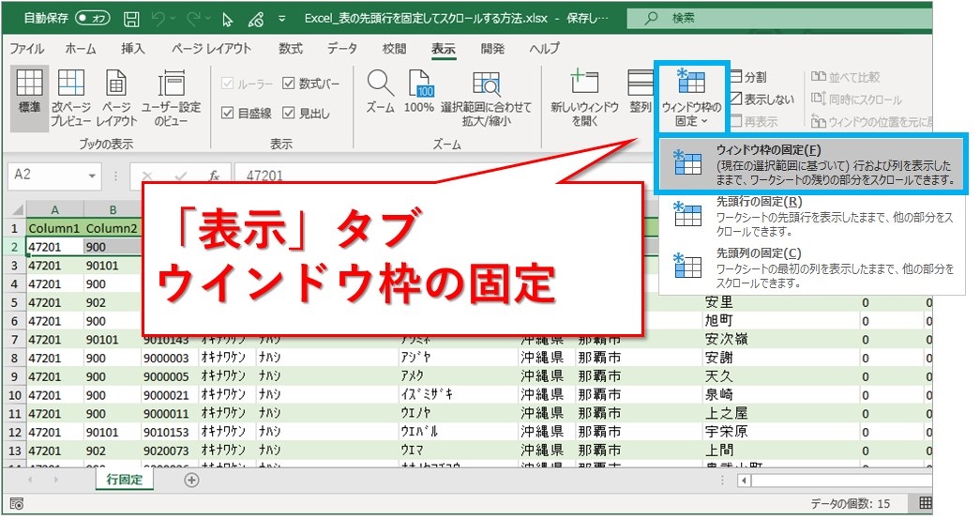Click the sheet scroll left arrow
The image size is (980, 520).
29,480
